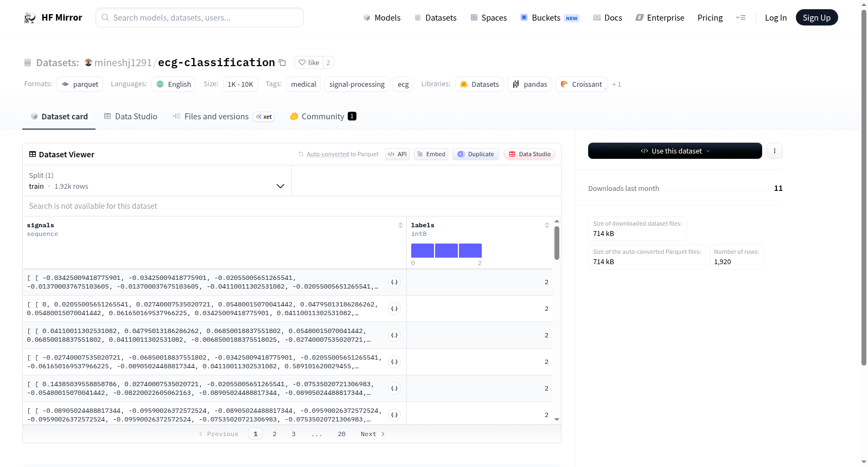
Task: Expand JSON for row starting 0, 0.02055005651265541
Action: (394, 309)
